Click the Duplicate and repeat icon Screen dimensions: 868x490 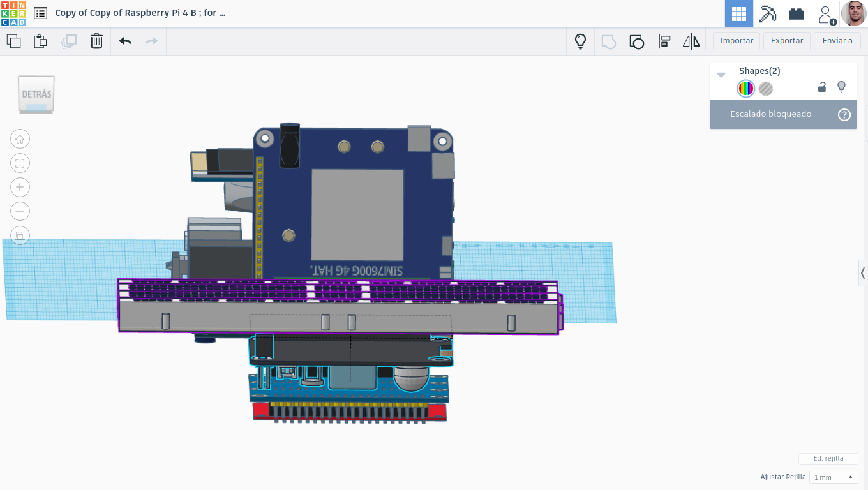point(69,41)
